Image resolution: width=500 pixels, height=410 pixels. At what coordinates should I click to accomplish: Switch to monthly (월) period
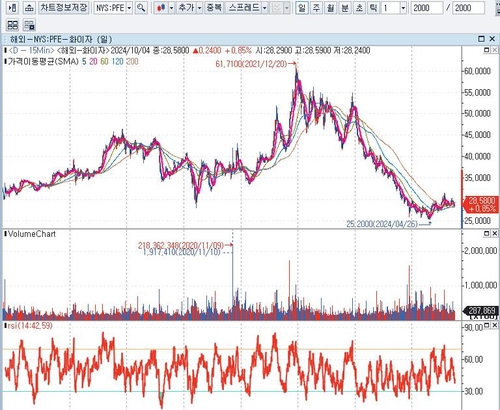coord(330,8)
